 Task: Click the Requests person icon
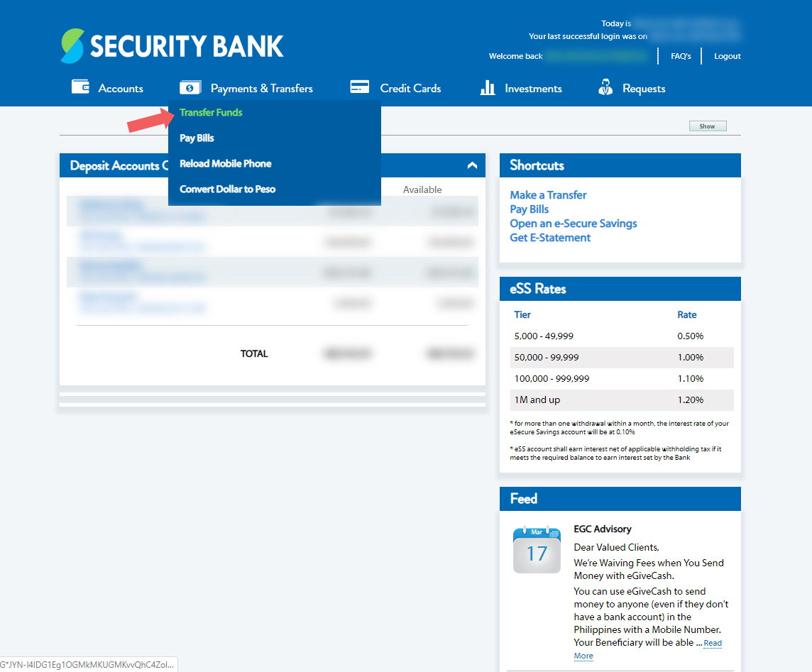tap(605, 87)
